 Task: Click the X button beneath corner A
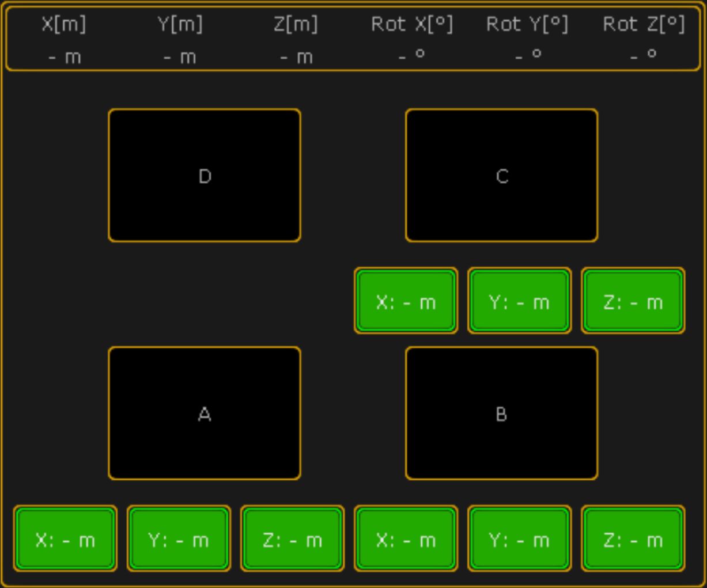point(65,539)
